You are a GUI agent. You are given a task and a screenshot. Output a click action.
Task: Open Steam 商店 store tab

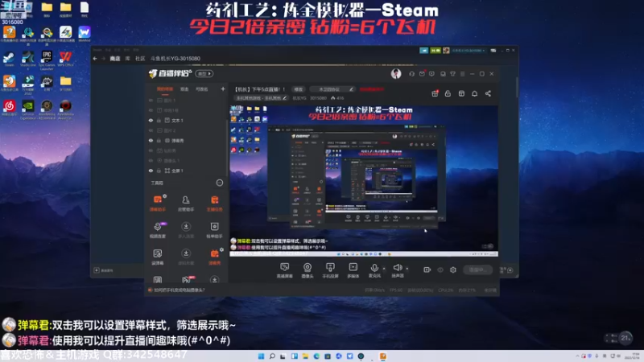click(x=115, y=59)
